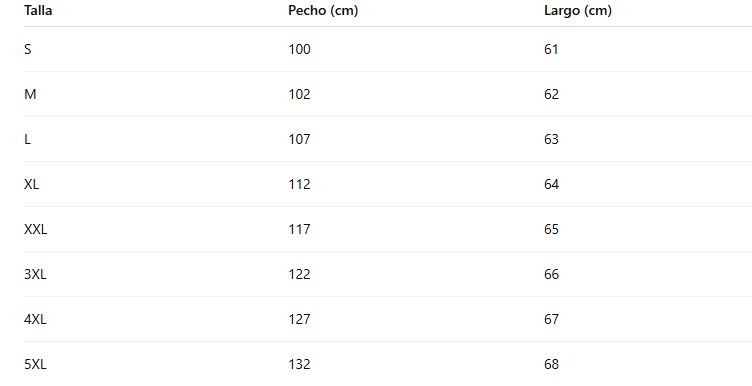
Task: Click chest value 127
Action: click(x=299, y=320)
